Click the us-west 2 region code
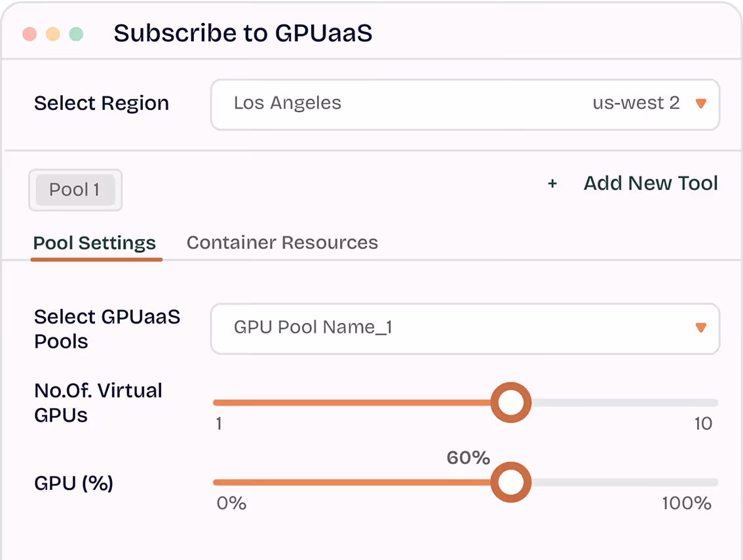This screenshot has height=560, width=743. 636,103
